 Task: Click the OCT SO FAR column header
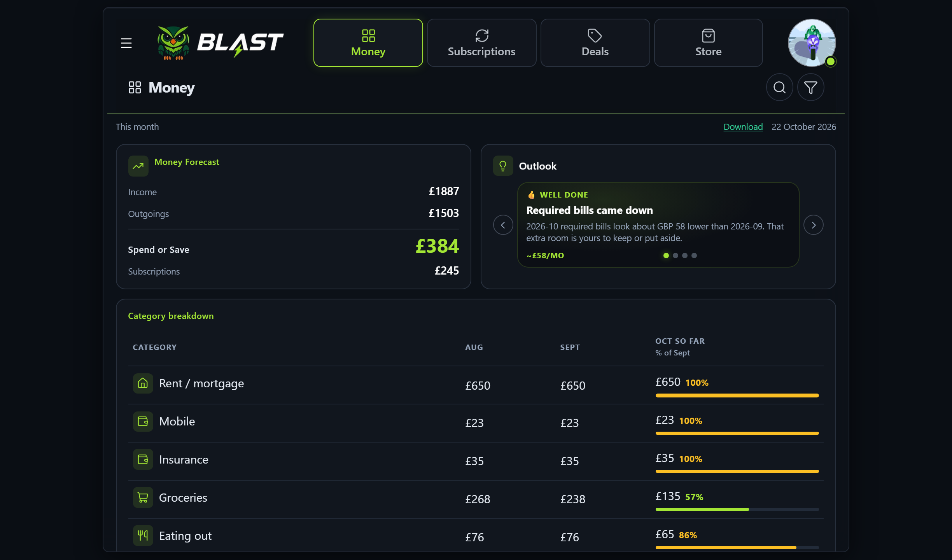[680, 341]
